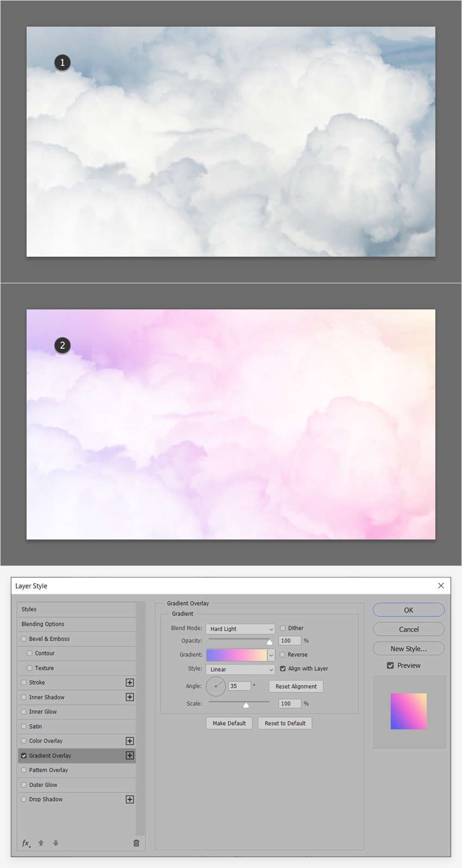Add another Inner Shadow with plus icon
Viewport: 462px width, 868px height.
pos(130,697)
